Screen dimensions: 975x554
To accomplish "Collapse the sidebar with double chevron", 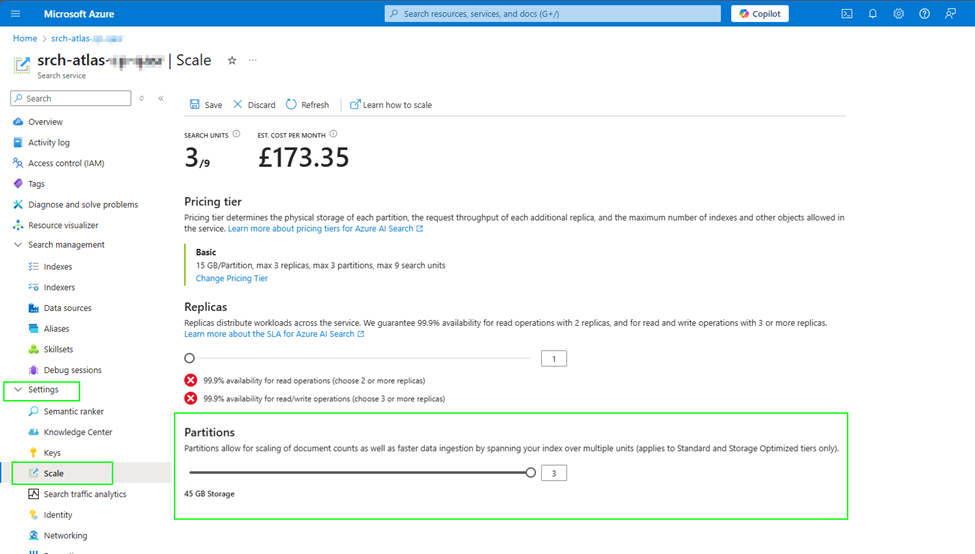I will tap(161, 98).
